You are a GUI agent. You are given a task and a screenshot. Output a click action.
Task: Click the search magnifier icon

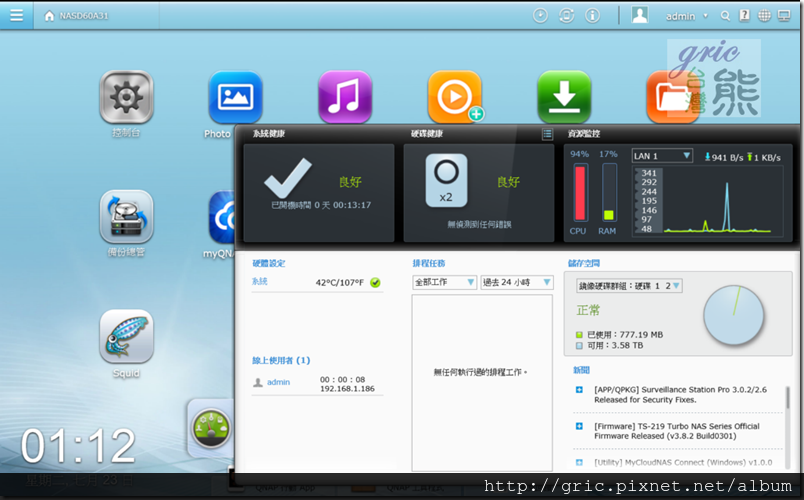pyautogui.click(x=725, y=16)
